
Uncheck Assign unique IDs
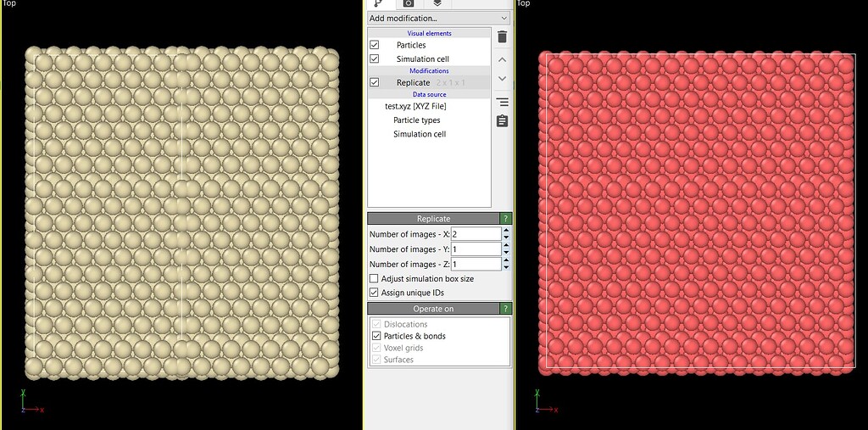click(375, 293)
